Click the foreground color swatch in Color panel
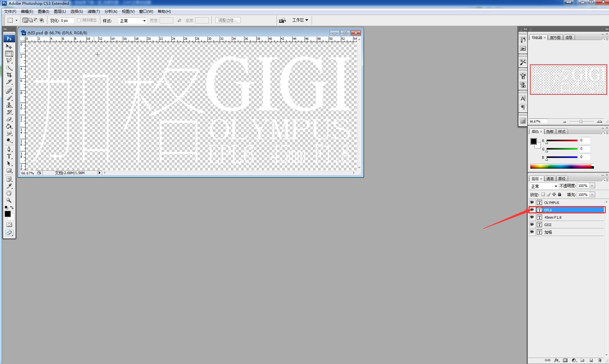Viewport: 609px width, 364px height. pyautogui.click(x=534, y=141)
